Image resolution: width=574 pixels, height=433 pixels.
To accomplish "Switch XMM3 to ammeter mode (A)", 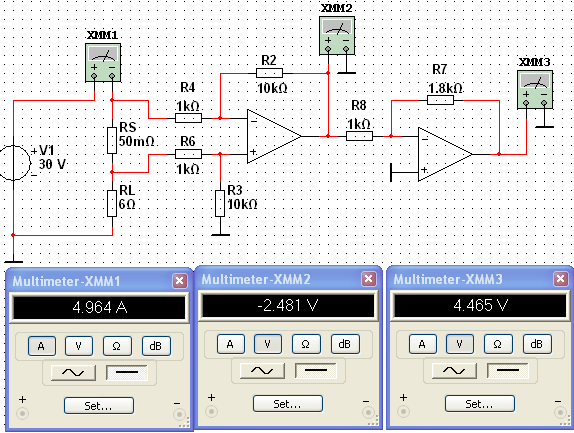I will (x=422, y=344).
